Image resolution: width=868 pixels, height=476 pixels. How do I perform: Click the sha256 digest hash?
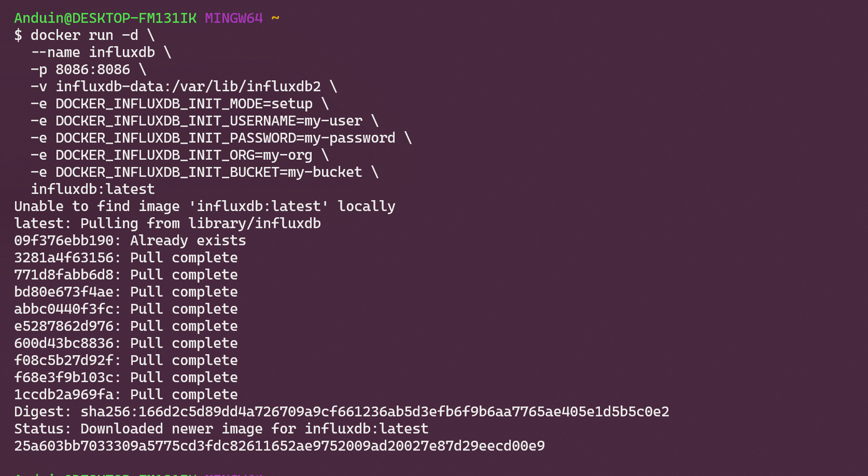tap(375, 412)
